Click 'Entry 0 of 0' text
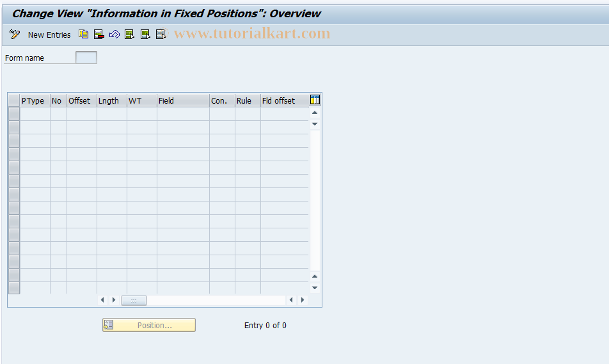609x364 pixels. (265, 326)
